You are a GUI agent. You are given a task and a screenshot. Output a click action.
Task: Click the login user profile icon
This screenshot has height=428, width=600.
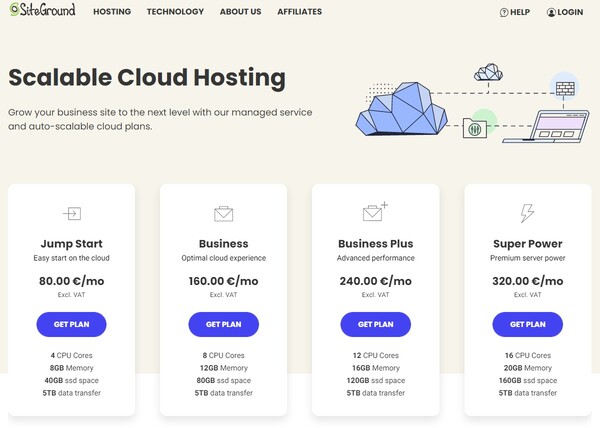[x=551, y=13]
